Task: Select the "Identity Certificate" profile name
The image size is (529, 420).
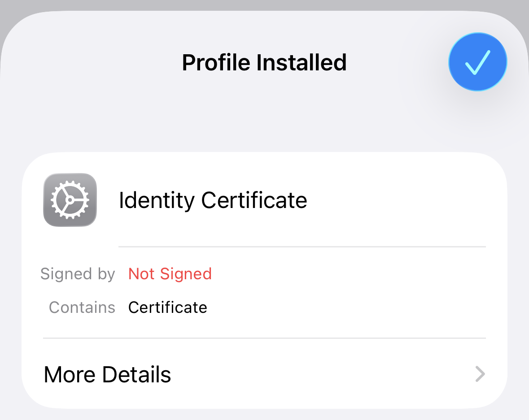Action: point(213,200)
